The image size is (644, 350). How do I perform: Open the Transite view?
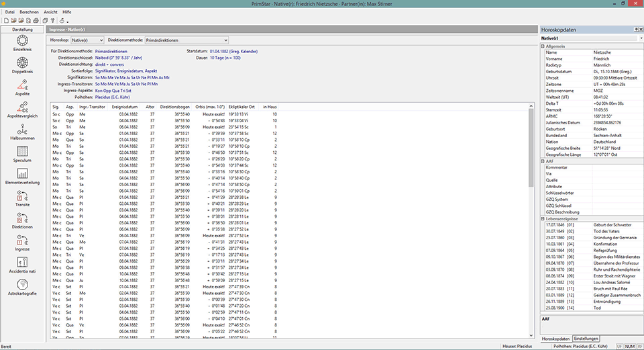tap(22, 199)
